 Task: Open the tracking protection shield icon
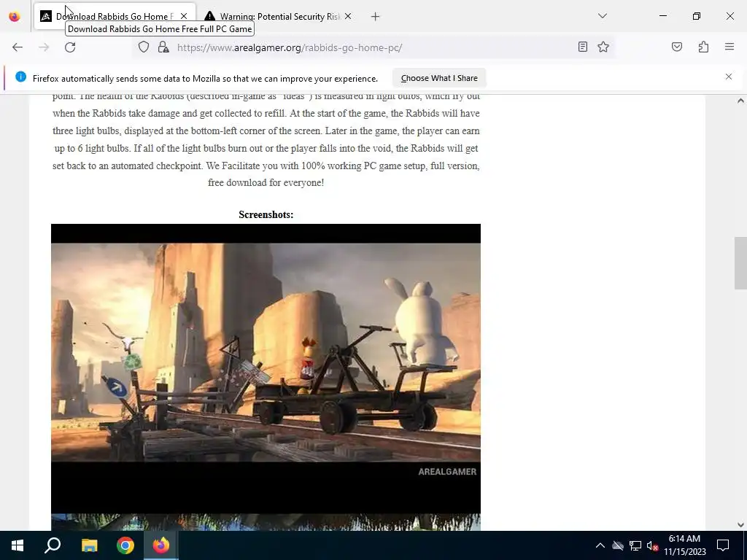pyautogui.click(x=144, y=47)
